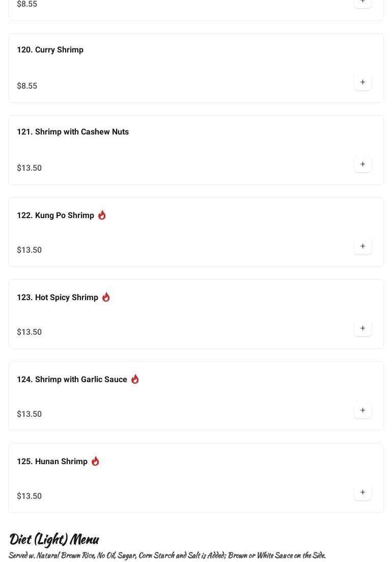Select the 122. Kung Po Shrimp title
The height and width of the screenshot is (562, 392).
coord(55,216)
